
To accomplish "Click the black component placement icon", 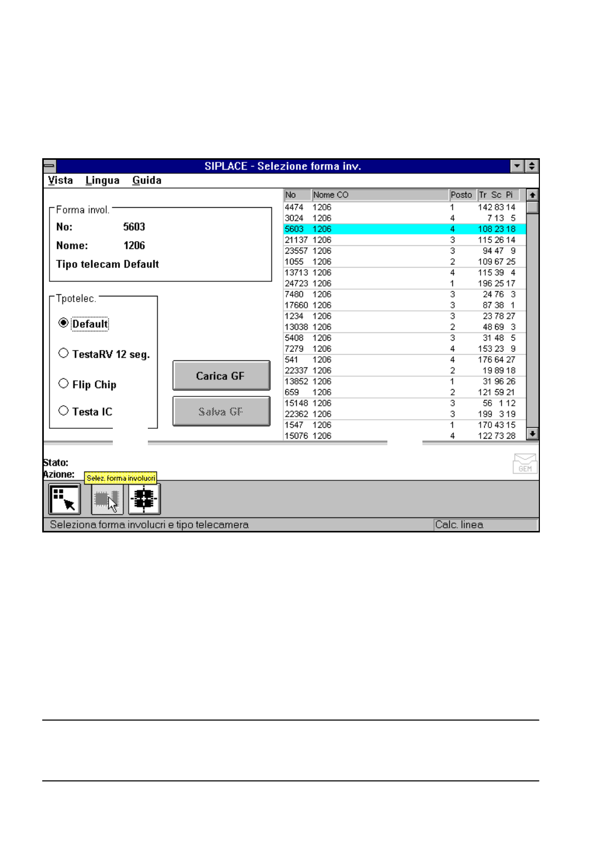I will coord(144,499).
